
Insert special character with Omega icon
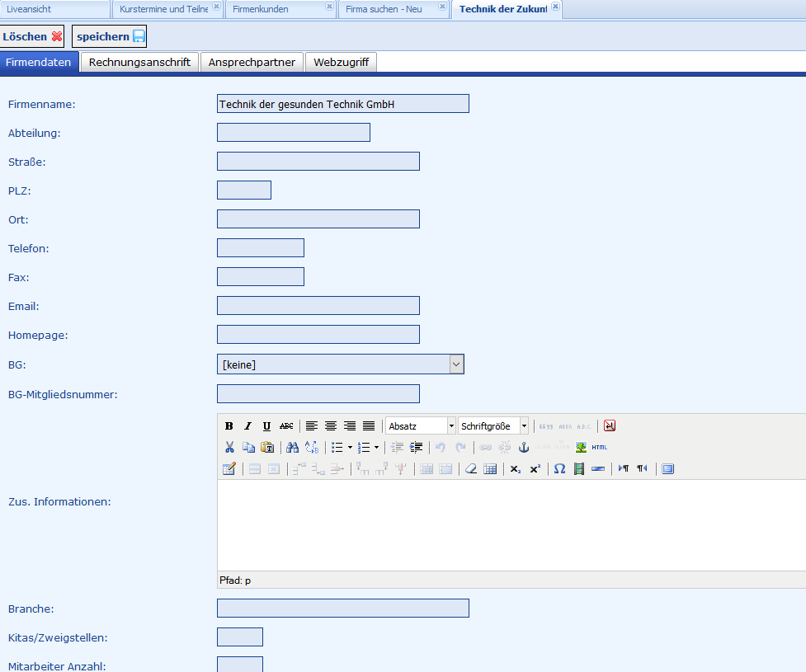pyautogui.click(x=559, y=469)
